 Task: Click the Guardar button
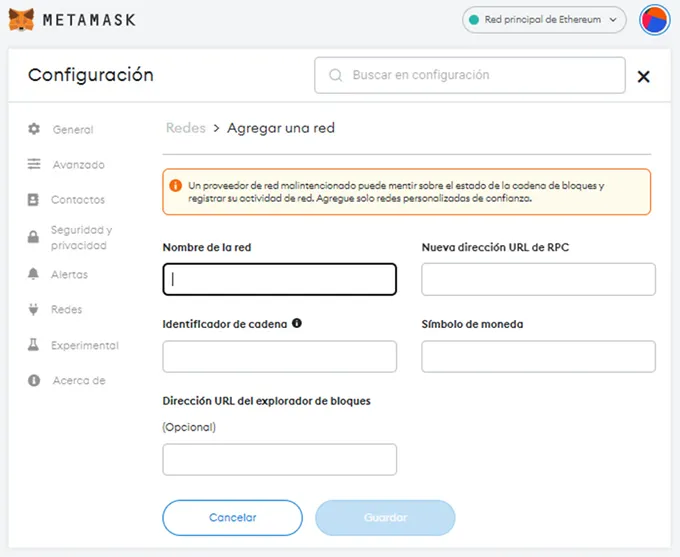[x=385, y=518]
